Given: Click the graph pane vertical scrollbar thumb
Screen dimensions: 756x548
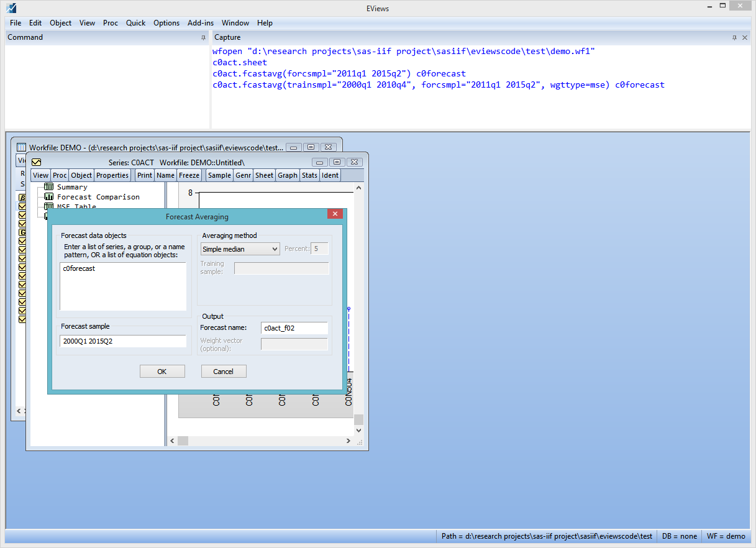Looking at the screenshot, I should [x=358, y=420].
